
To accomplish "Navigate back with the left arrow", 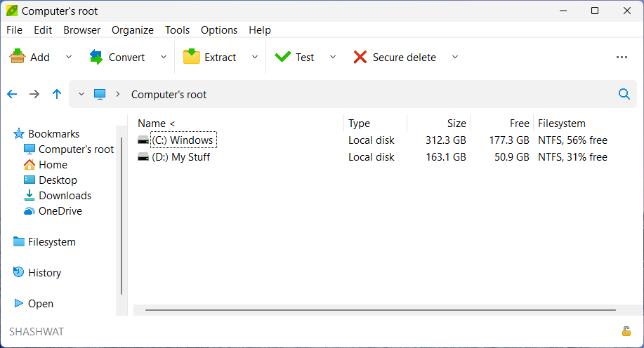I will click(12, 94).
